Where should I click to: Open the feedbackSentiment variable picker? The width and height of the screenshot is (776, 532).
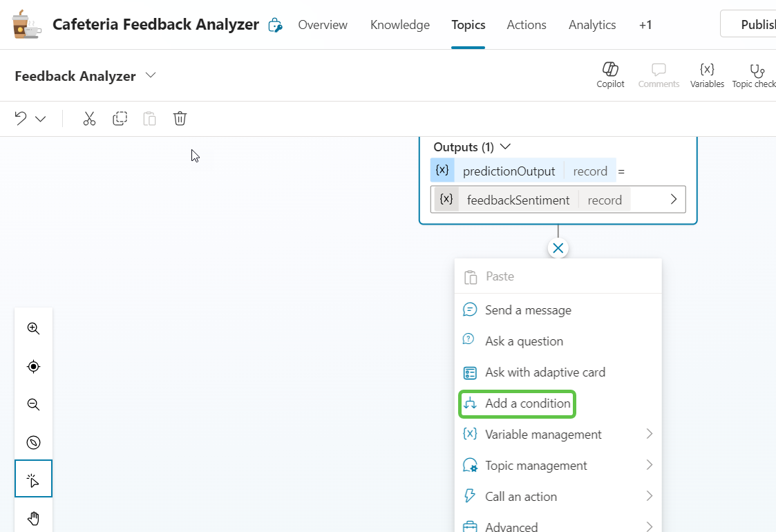(x=674, y=200)
